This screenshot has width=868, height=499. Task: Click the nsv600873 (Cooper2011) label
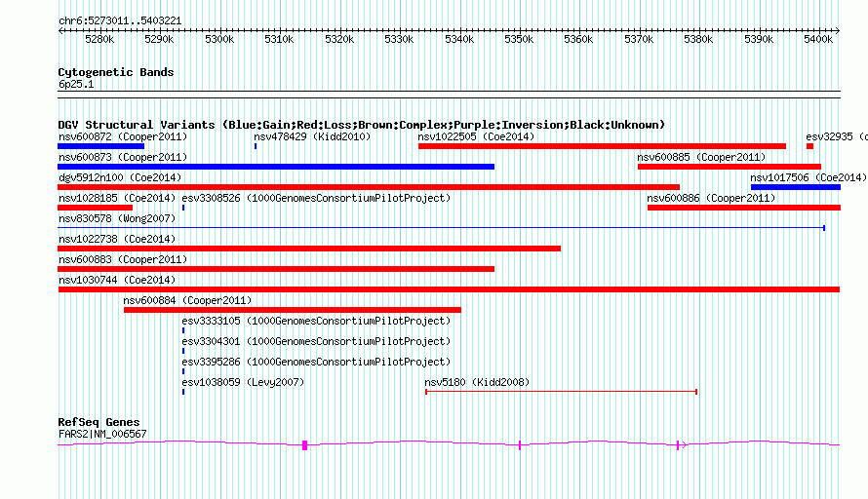(x=123, y=157)
